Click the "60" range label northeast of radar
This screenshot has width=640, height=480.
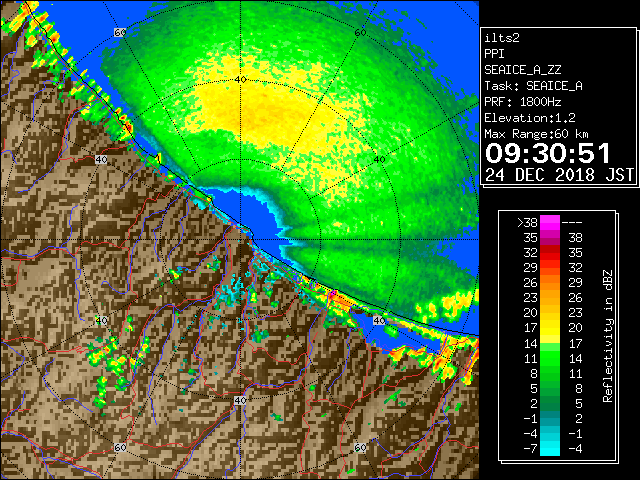click(x=360, y=33)
